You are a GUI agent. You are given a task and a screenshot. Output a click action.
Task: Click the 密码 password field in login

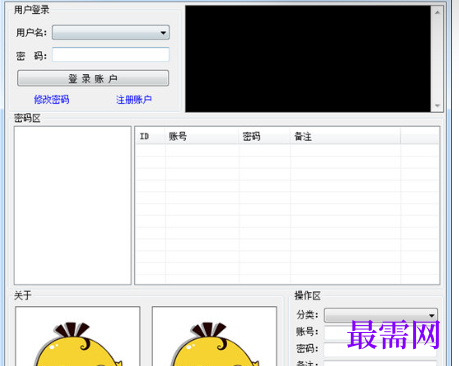[x=111, y=55]
